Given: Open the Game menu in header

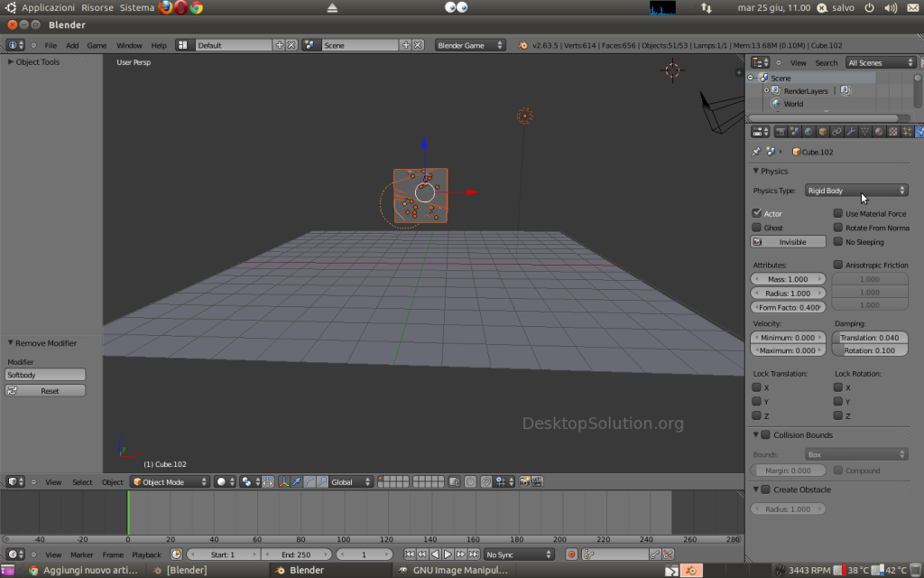Looking at the screenshot, I should (x=96, y=45).
